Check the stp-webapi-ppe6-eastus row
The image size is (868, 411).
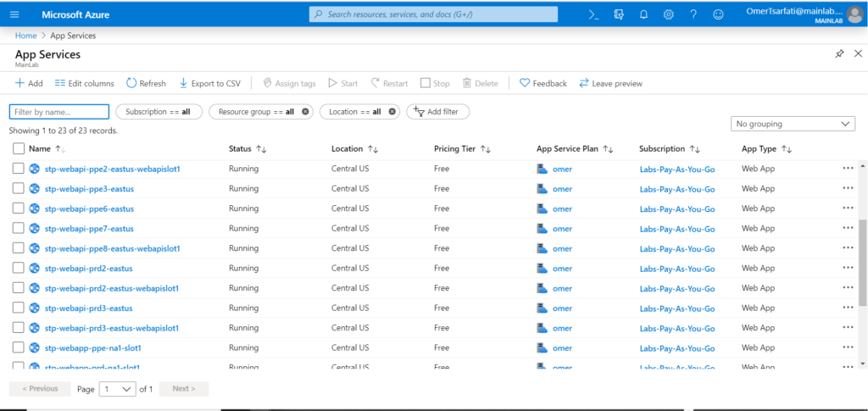coord(19,208)
